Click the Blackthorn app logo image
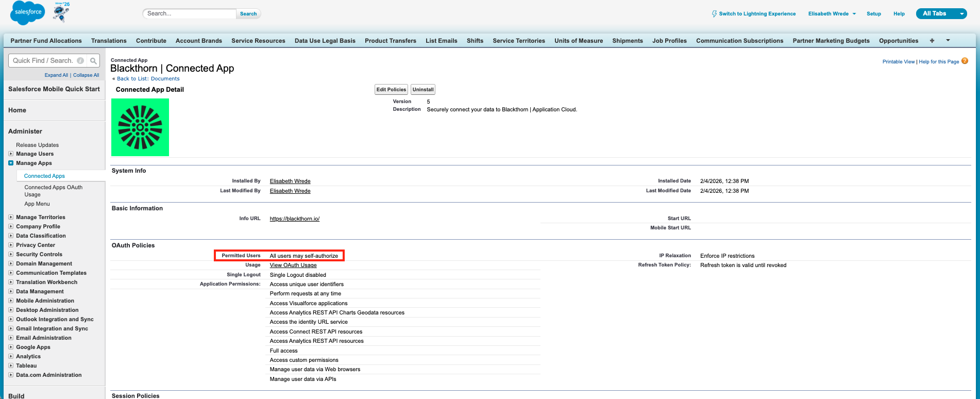This screenshot has width=980, height=399. coord(140,127)
